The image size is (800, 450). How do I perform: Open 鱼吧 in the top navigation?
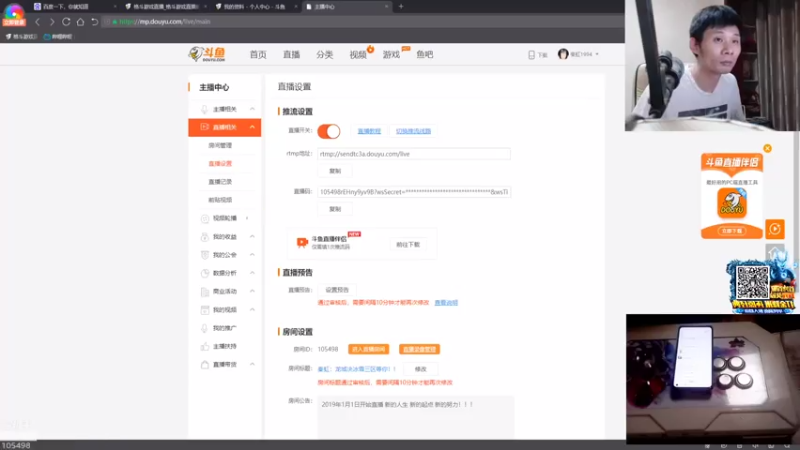pyautogui.click(x=424, y=55)
